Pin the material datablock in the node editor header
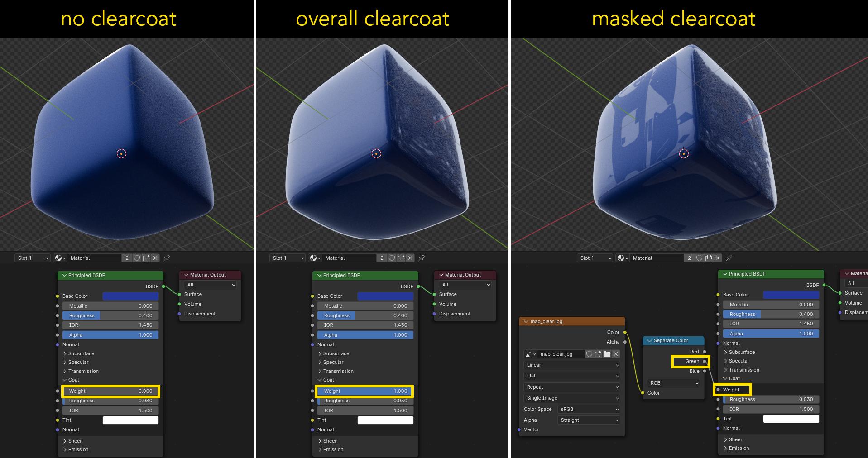The width and height of the screenshot is (868, 458). pyautogui.click(x=167, y=258)
